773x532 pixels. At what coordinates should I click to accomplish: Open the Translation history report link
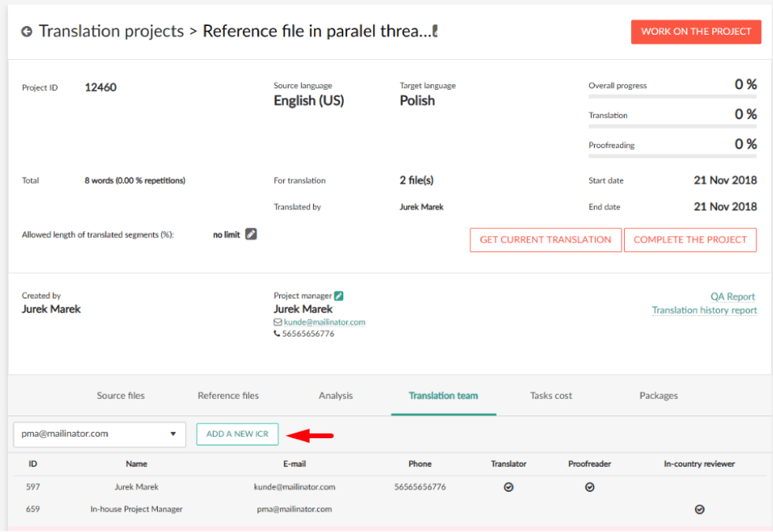[x=704, y=311]
